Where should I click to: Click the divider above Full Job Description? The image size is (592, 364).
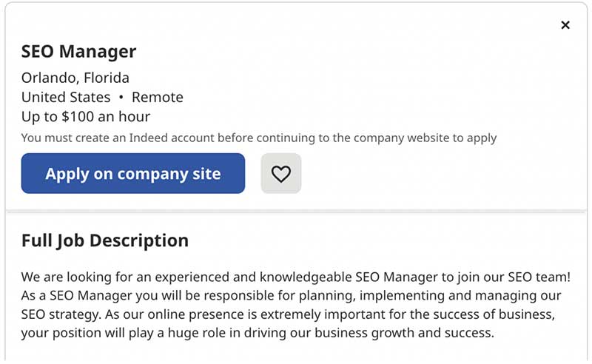tap(296, 212)
